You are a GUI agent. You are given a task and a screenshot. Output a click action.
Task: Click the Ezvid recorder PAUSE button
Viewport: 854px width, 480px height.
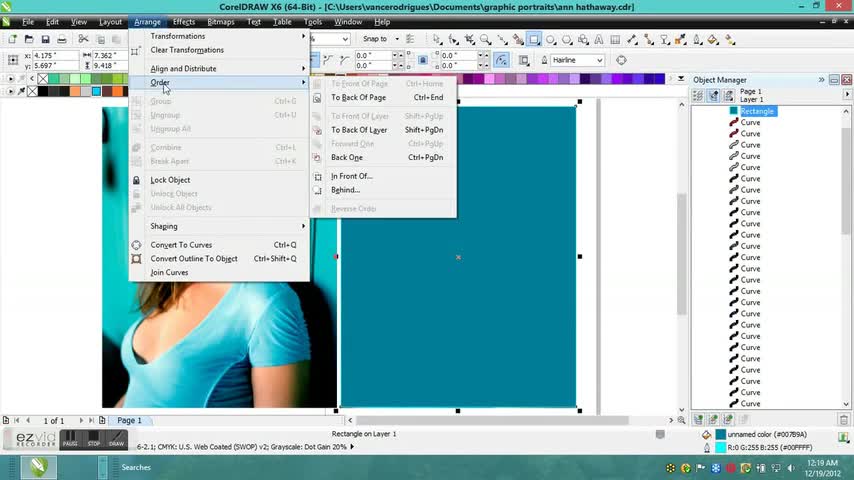coord(70,441)
